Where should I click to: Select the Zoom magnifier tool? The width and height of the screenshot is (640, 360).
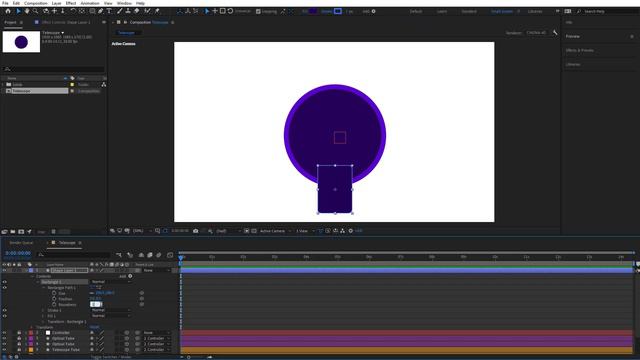pos(36,11)
